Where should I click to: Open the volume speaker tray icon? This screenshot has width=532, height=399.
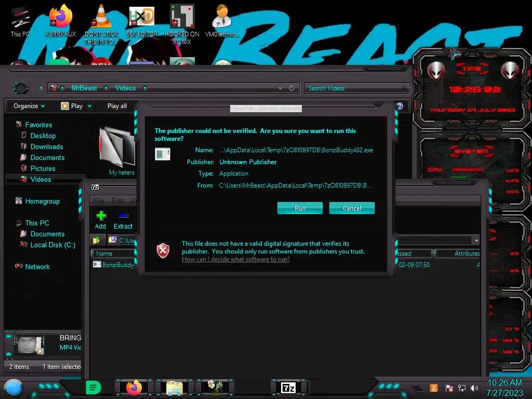[x=474, y=388]
